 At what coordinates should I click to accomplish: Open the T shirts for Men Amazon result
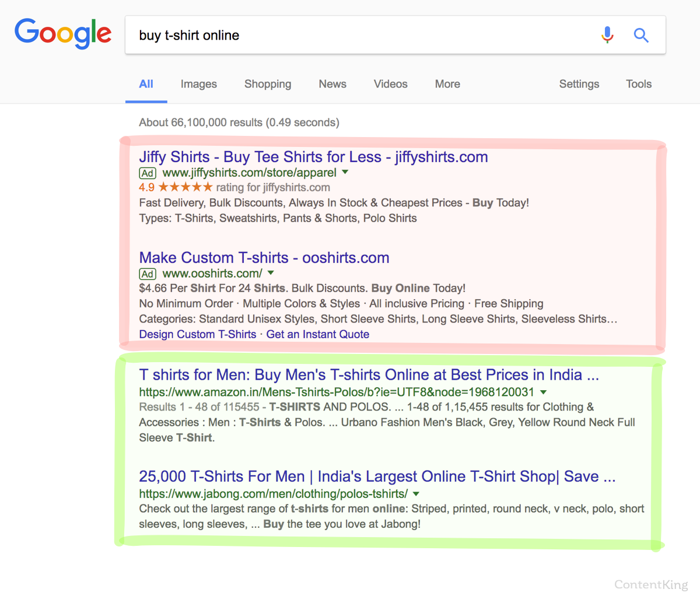pos(369,374)
